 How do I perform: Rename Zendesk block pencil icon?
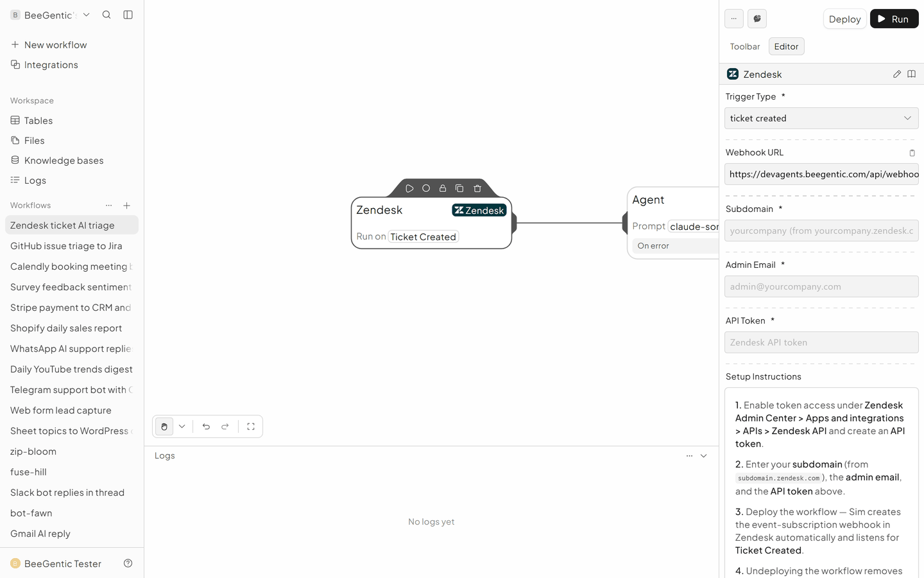pos(897,74)
